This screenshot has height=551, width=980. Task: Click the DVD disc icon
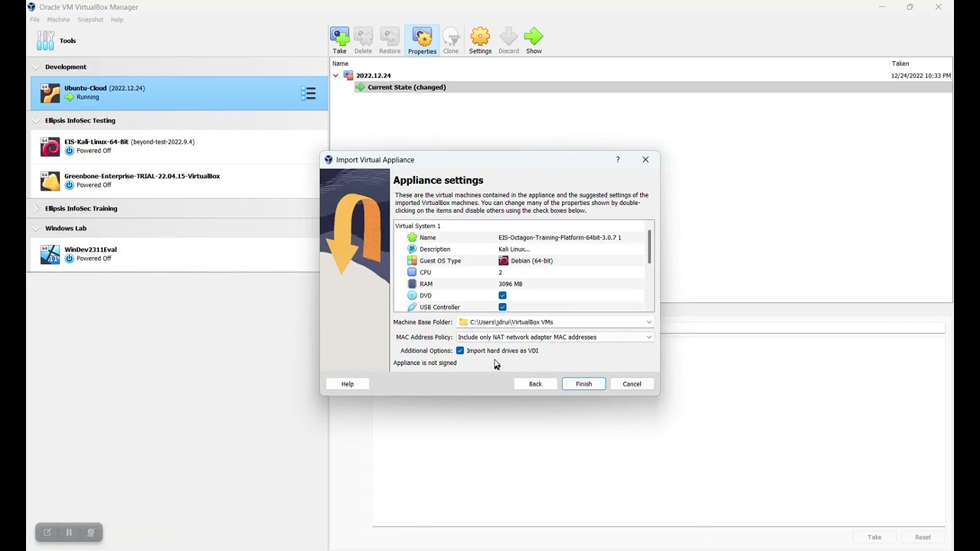coord(412,295)
